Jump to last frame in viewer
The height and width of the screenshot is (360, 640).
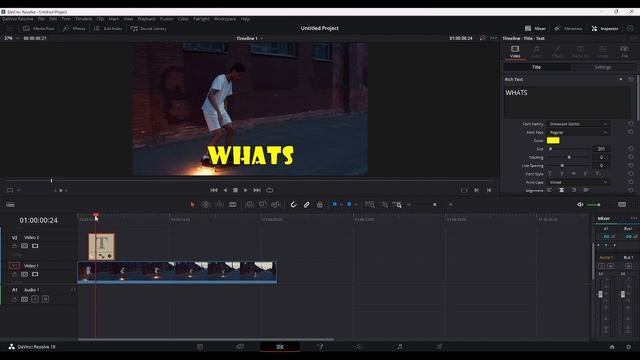pyautogui.click(x=257, y=190)
